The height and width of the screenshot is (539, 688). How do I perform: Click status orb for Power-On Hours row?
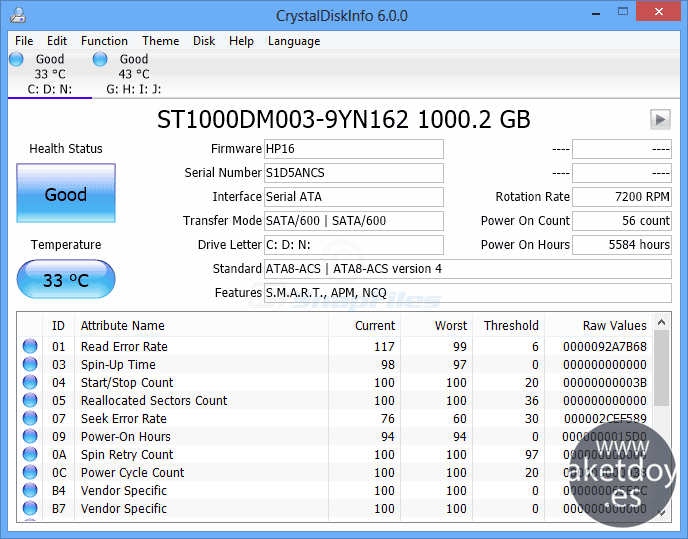point(30,436)
